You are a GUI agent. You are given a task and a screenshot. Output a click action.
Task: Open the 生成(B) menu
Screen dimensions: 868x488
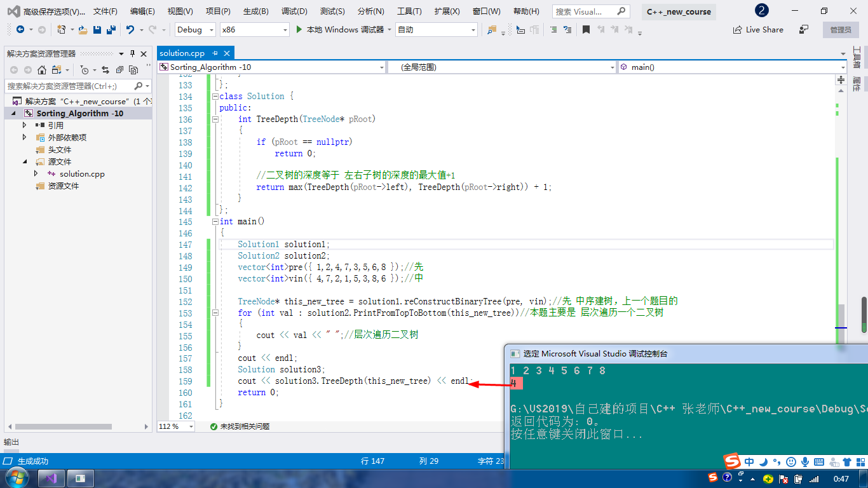pos(255,11)
